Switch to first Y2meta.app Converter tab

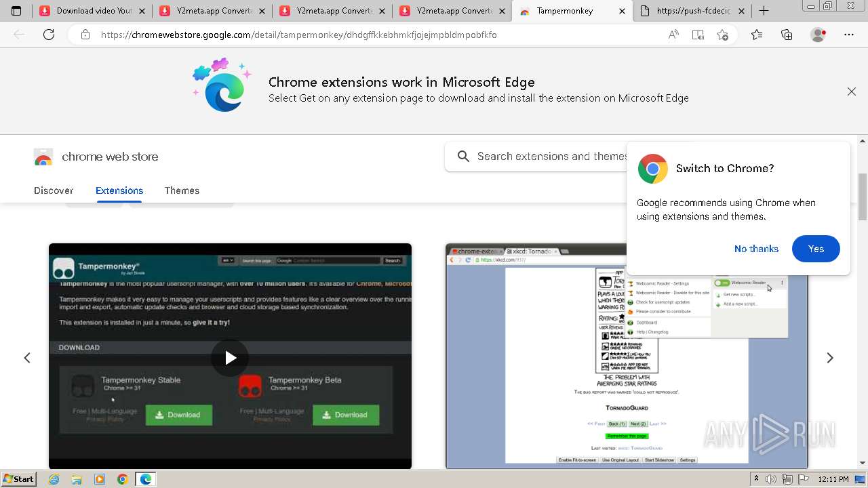(213, 11)
